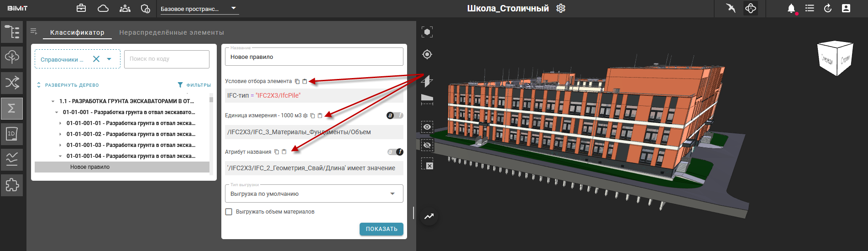Click the notifications bell icon
The height and width of the screenshot is (251, 868).
791,9
